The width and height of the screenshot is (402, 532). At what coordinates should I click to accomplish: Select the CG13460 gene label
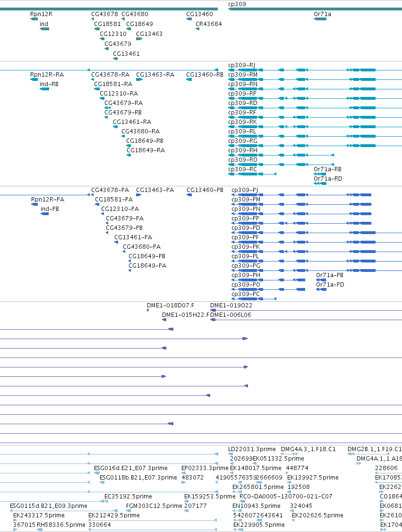[x=199, y=14]
